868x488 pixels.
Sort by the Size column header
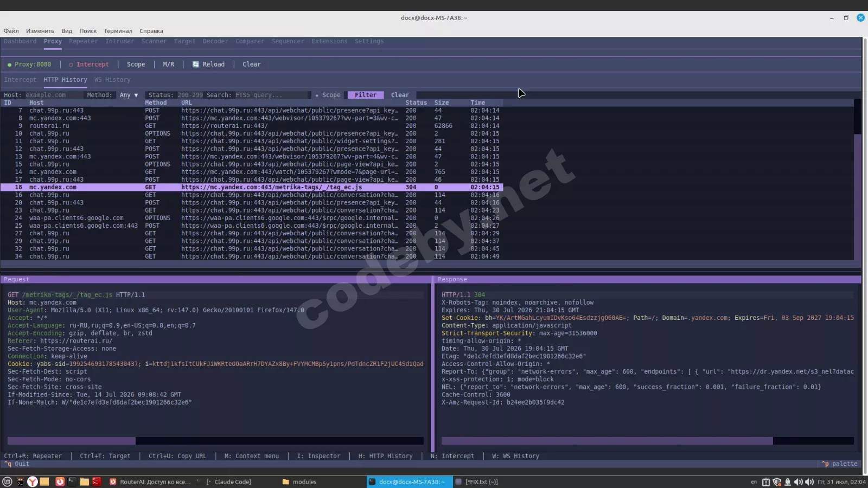[442, 102]
